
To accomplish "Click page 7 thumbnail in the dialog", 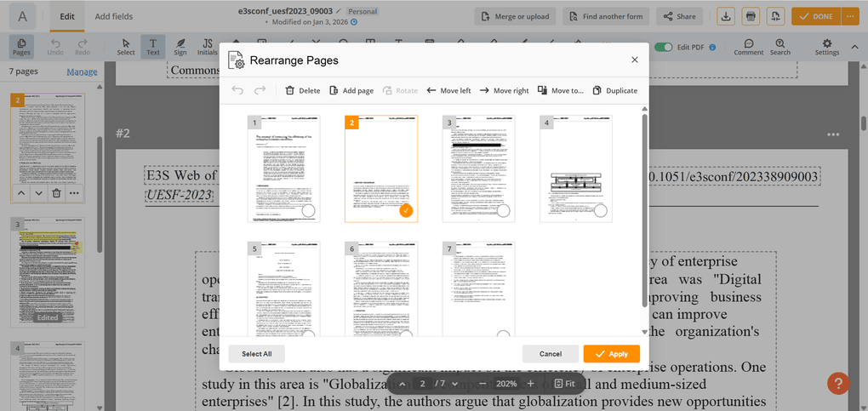I will coord(479,288).
